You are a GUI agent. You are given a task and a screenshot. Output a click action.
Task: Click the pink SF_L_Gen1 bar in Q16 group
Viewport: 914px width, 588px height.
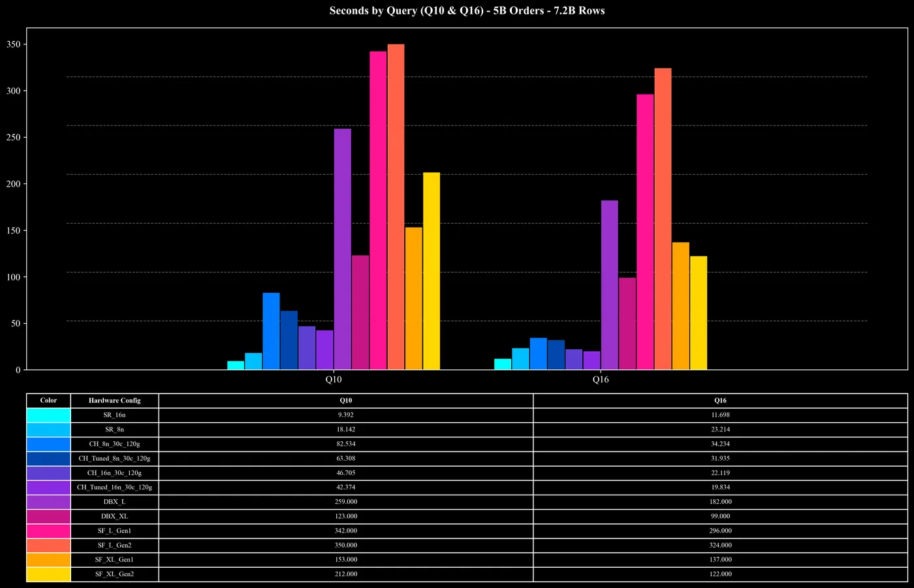point(645,232)
